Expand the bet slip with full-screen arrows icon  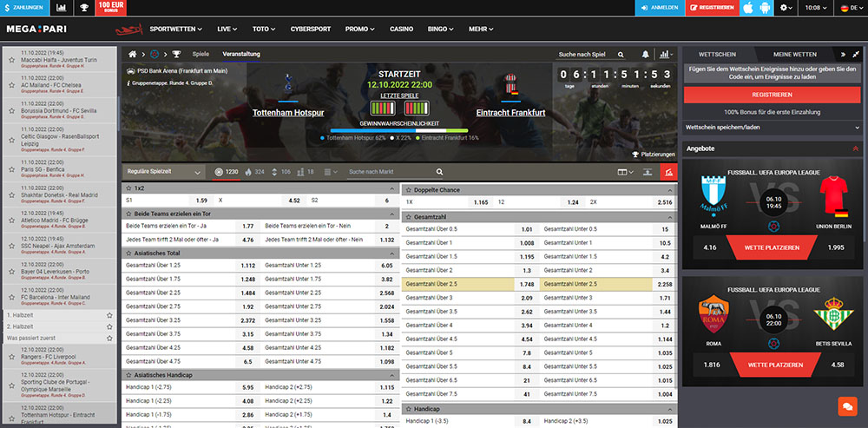(857, 55)
